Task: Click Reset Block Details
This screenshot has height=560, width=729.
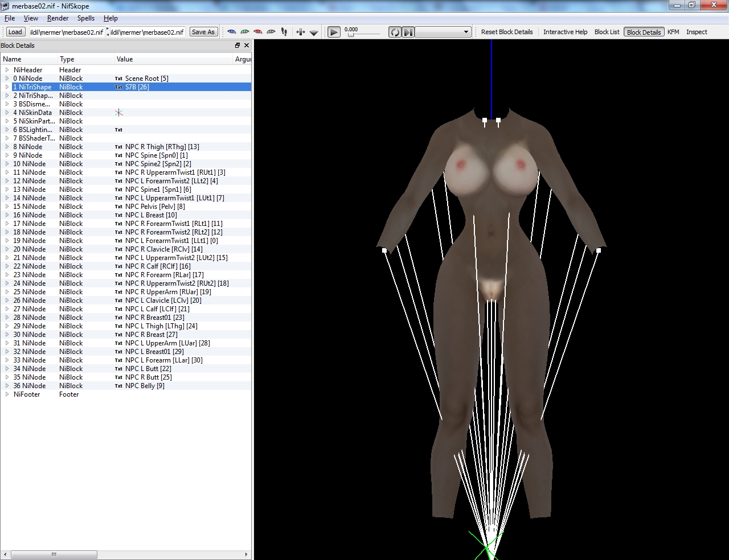Action: (x=507, y=32)
